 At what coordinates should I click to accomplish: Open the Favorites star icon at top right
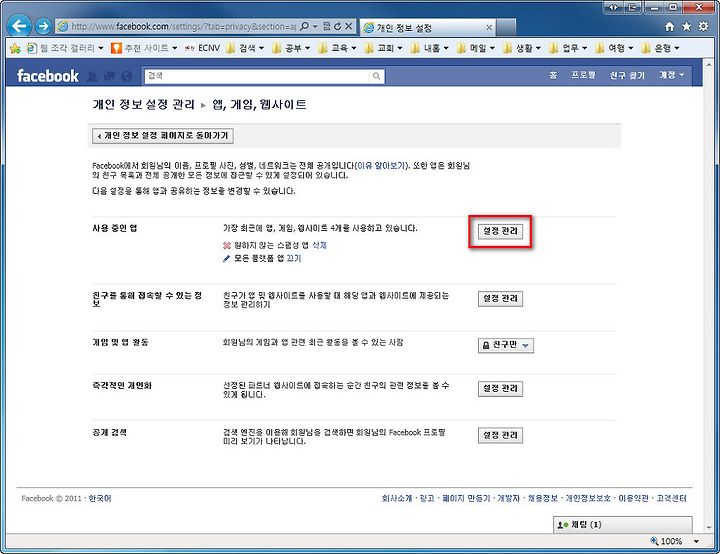686,27
